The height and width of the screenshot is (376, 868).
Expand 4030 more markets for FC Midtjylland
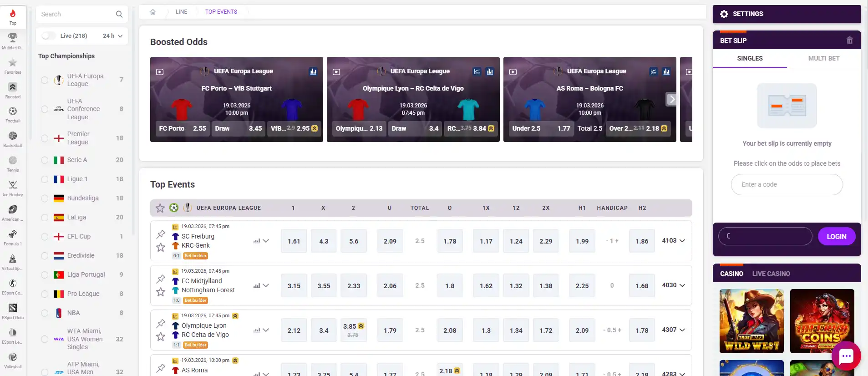(x=674, y=285)
